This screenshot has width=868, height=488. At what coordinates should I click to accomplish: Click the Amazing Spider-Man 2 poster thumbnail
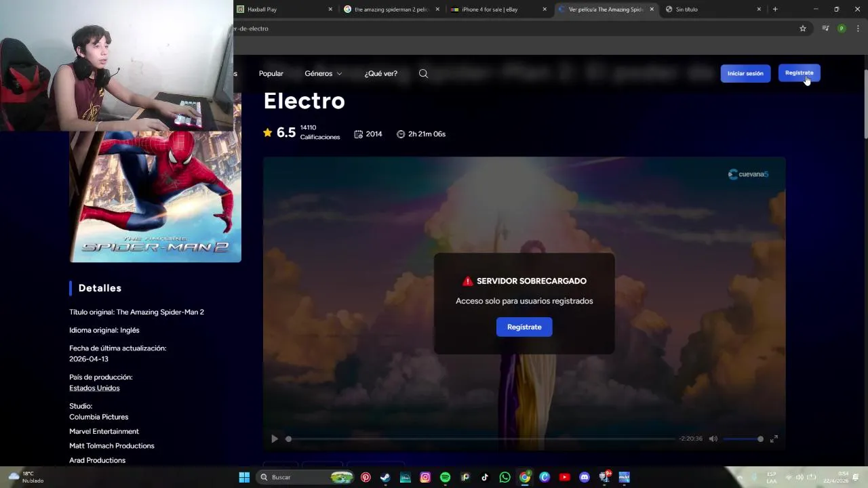[155, 196]
